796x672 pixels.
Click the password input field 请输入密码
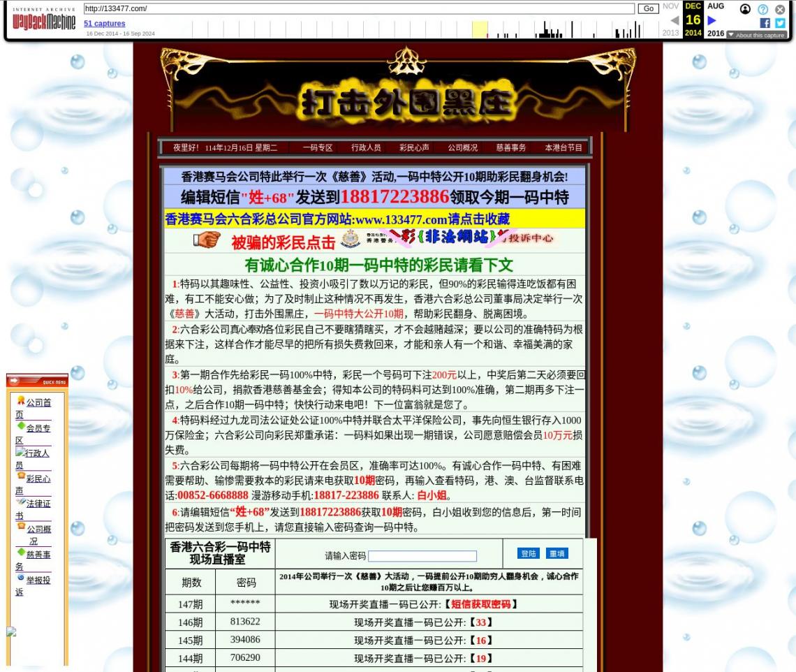coord(422,556)
